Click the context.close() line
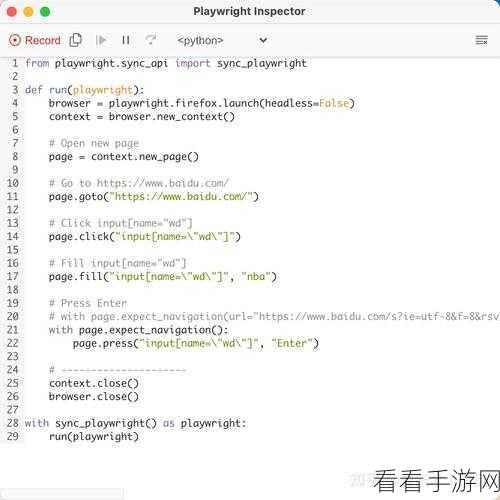The width and height of the screenshot is (500, 500). click(94, 383)
